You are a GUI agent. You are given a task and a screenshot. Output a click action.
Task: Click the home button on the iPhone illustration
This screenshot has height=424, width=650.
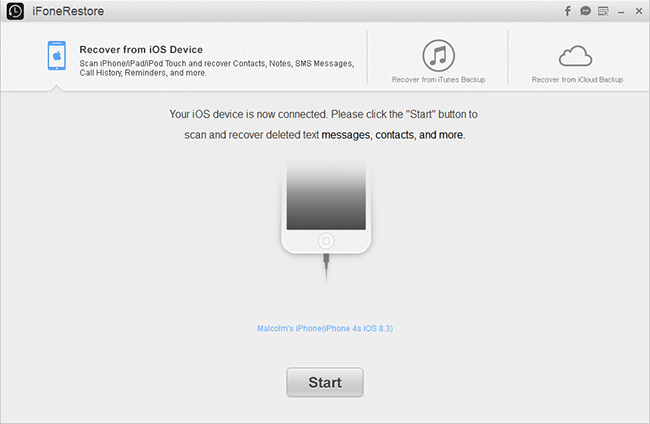(x=324, y=241)
